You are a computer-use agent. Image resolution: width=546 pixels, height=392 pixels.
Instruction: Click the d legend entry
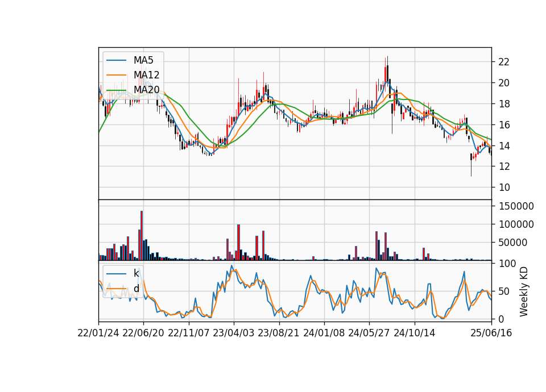136,289
